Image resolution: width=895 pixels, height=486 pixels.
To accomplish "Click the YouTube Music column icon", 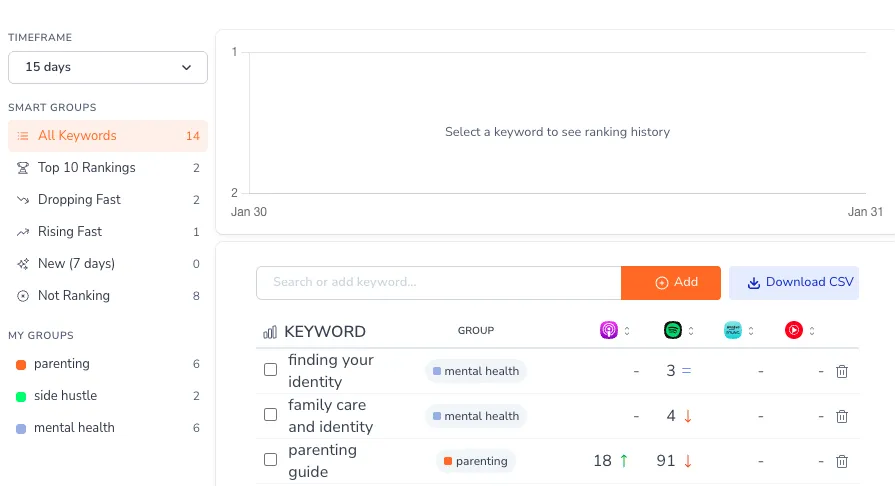I will (793, 330).
